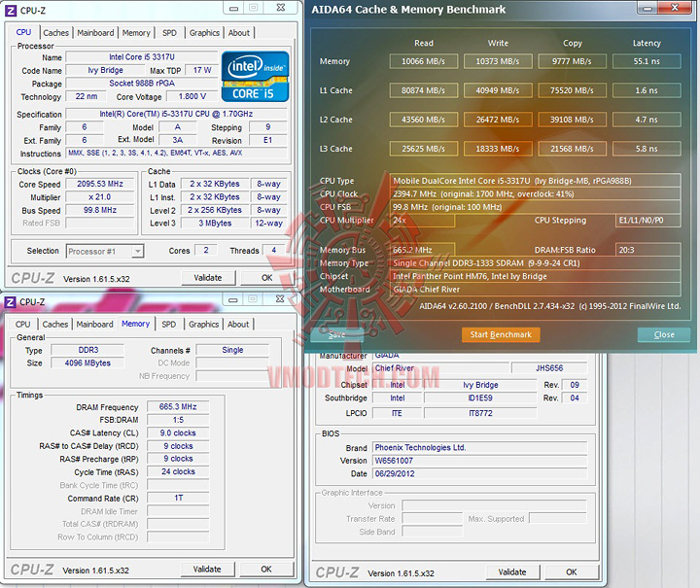
Task: Click Command Rate value 1T
Action: coord(178,498)
